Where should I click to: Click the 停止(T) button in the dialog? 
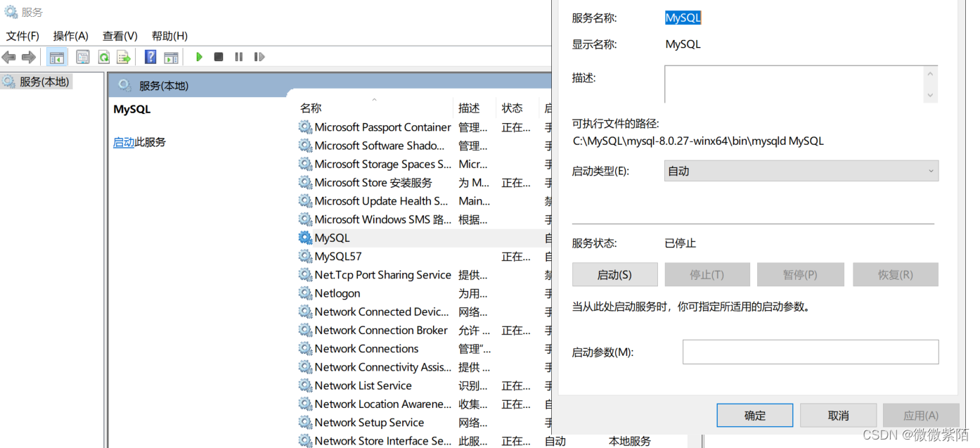pyautogui.click(x=707, y=275)
